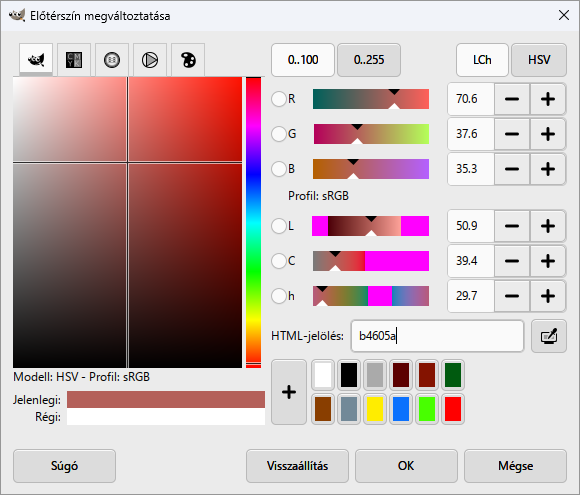Decrease the h value with minus
This screenshot has height=495, width=580.
tap(512, 296)
